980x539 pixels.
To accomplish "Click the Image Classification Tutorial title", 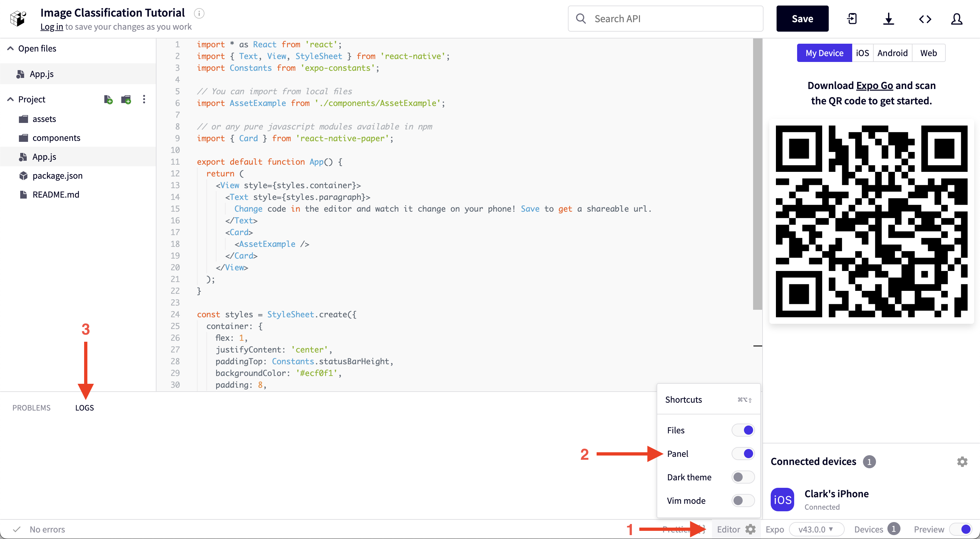I will click(x=112, y=12).
